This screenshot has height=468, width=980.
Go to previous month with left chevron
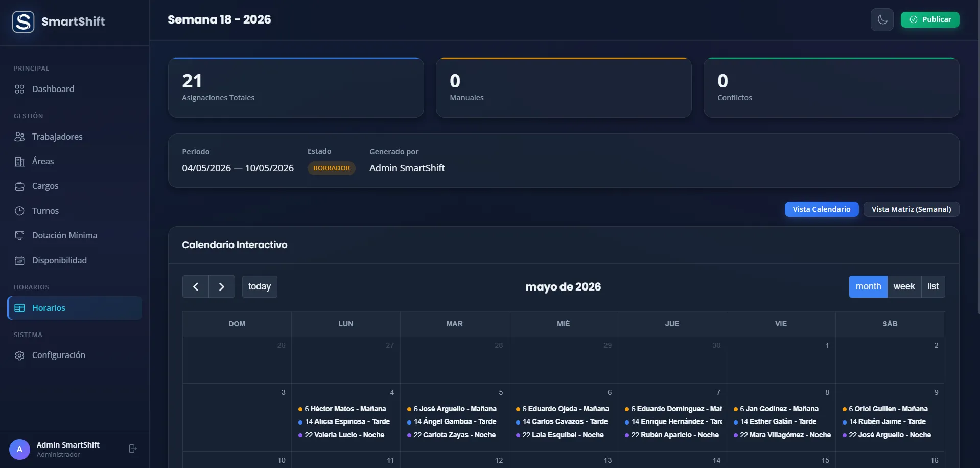click(x=195, y=286)
